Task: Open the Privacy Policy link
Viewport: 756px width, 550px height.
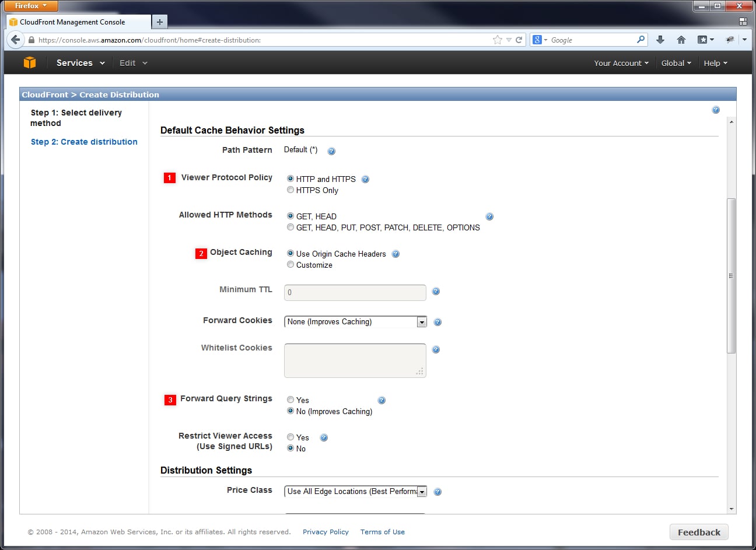Action: [325, 532]
